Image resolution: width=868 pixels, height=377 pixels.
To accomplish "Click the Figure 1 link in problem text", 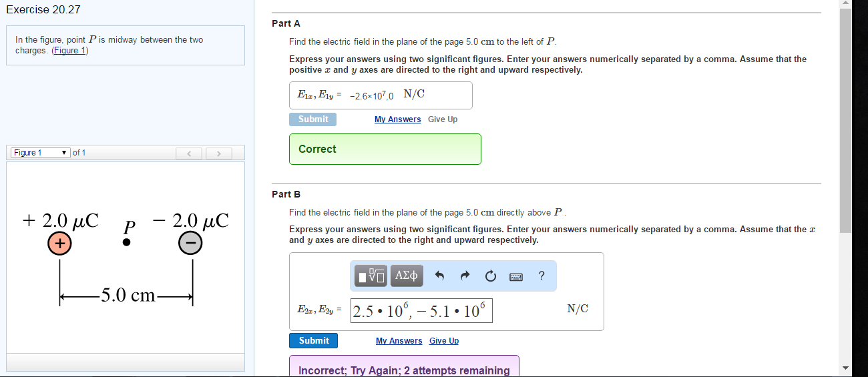I will tap(69, 51).
